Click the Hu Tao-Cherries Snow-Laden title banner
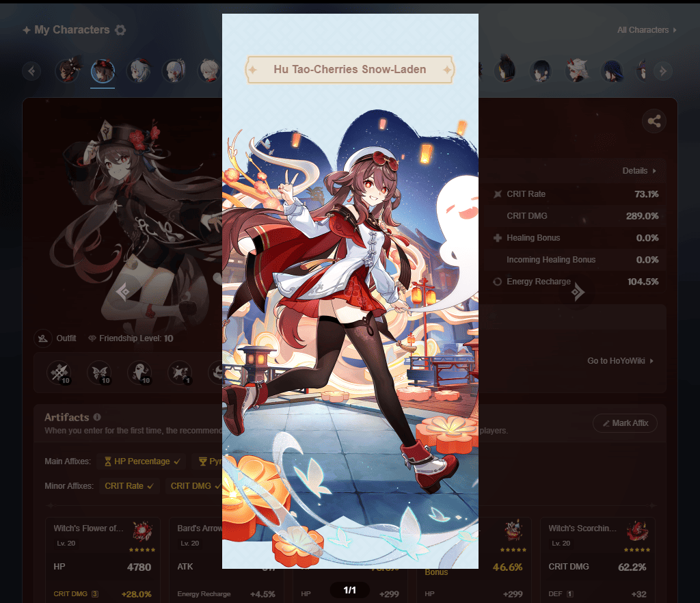 (350, 70)
